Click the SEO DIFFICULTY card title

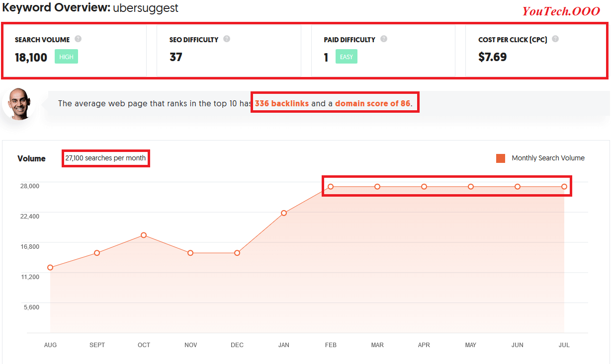tap(194, 40)
